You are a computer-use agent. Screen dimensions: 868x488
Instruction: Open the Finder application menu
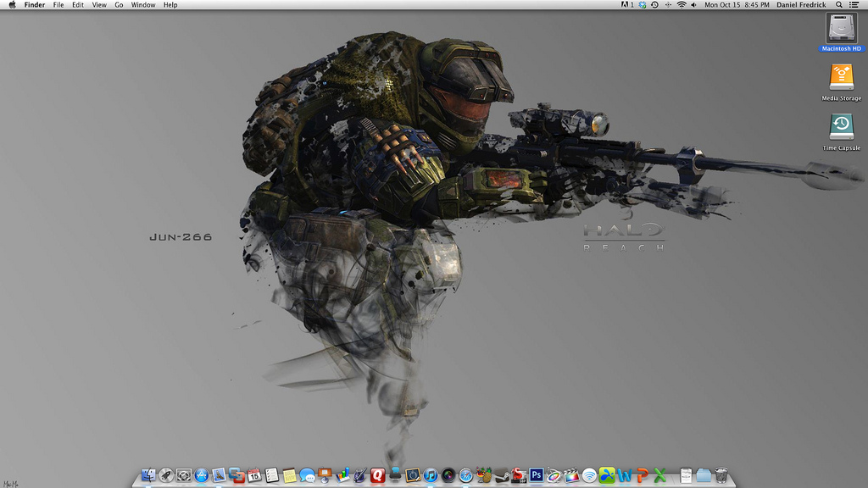(x=34, y=4)
